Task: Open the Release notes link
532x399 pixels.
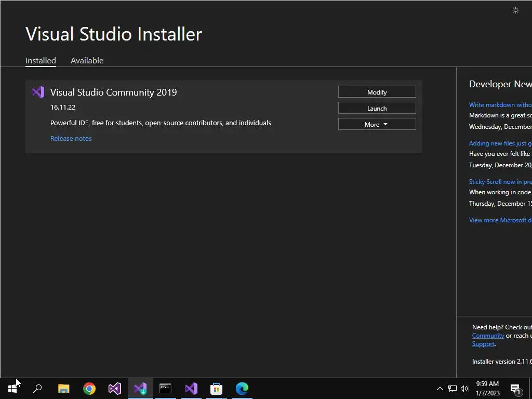Action: 71,138
